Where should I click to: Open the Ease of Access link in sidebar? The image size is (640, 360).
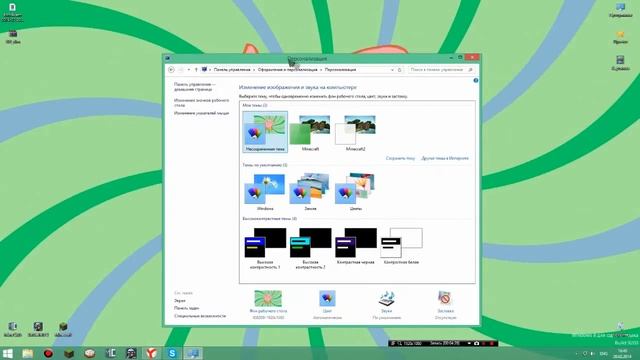(x=200, y=316)
